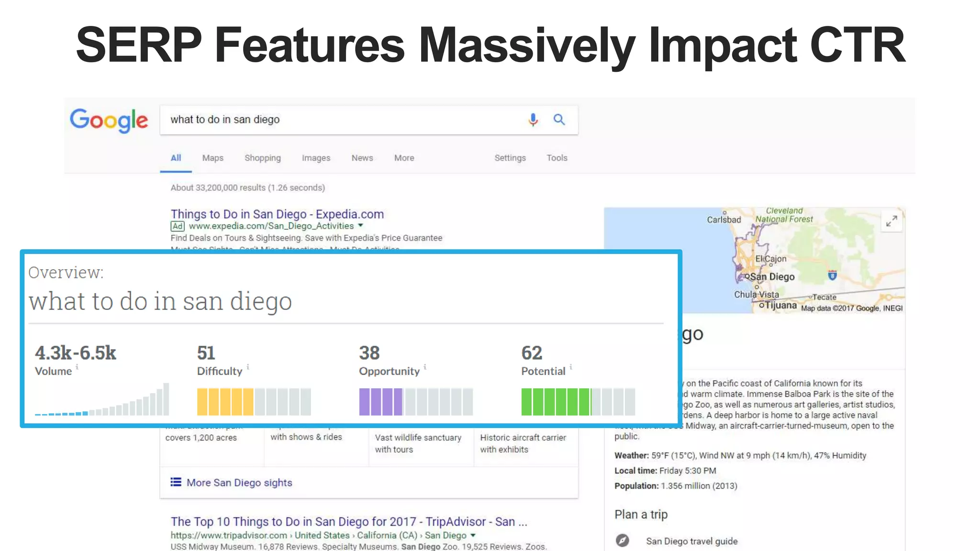Open the TripAdvisor result URL dropdown arrow
This screenshot has width=980, height=551.
473,535
